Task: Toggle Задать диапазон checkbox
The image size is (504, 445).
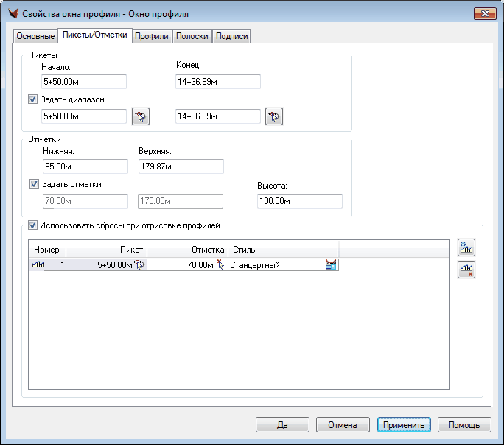Action: point(33,99)
